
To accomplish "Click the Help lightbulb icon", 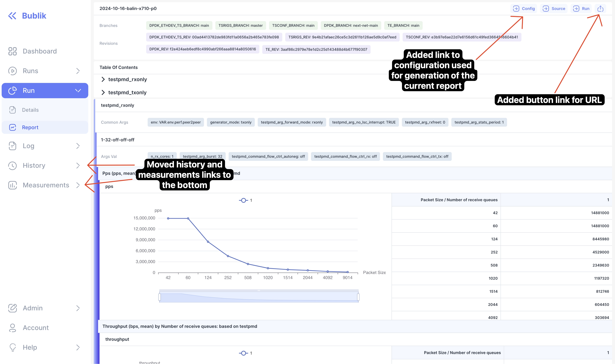I will pos(12,347).
